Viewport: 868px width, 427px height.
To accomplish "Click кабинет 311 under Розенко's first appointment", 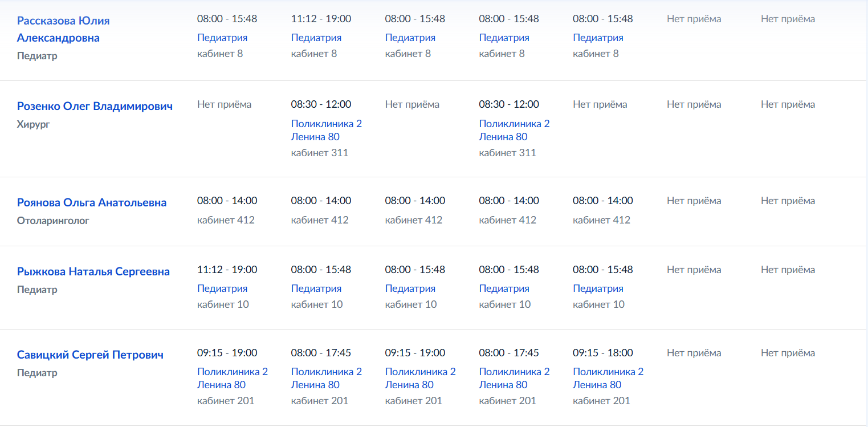I will point(320,153).
